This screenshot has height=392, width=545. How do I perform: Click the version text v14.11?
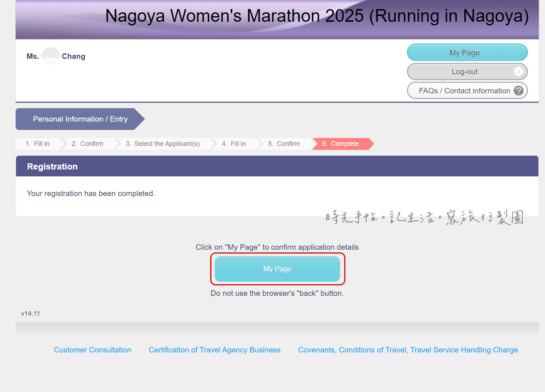coord(31,314)
